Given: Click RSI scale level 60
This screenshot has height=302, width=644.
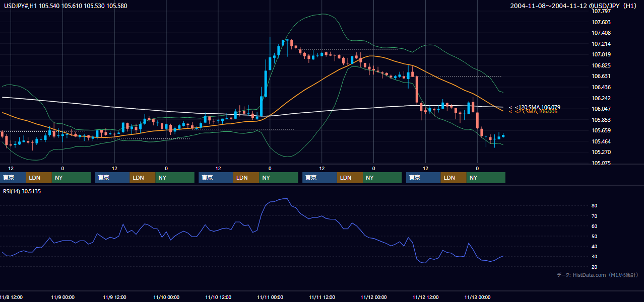Looking at the screenshot, I should pyautogui.click(x=595, y=226).
